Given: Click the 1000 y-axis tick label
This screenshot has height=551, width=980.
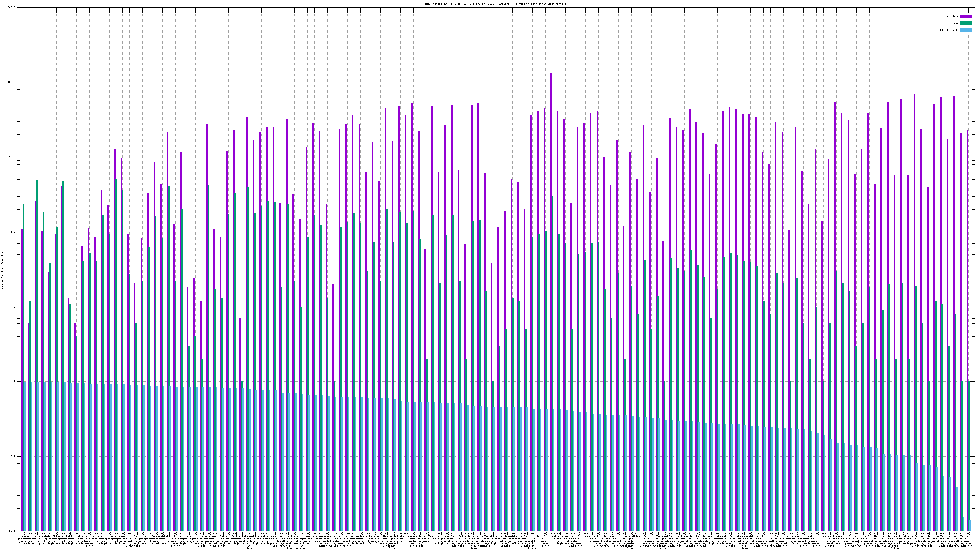Looking at the screenshot, I should pos(13,157).
